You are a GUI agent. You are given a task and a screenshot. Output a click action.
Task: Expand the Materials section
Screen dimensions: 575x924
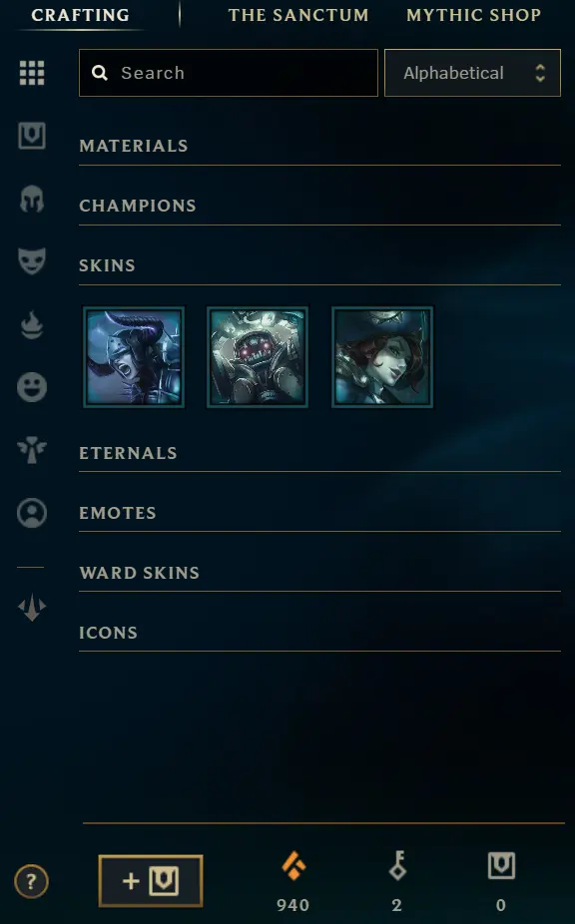pyautogui.click(x=319, y=146)
